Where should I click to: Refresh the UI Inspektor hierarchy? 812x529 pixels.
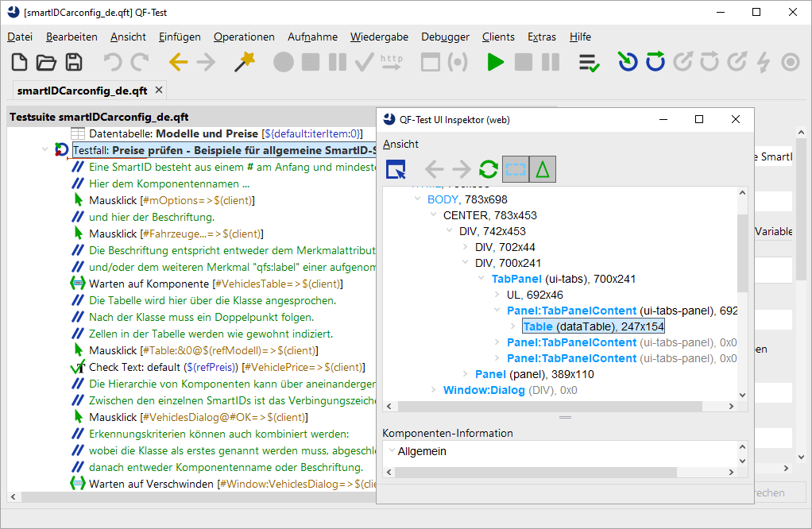(489, 169)
